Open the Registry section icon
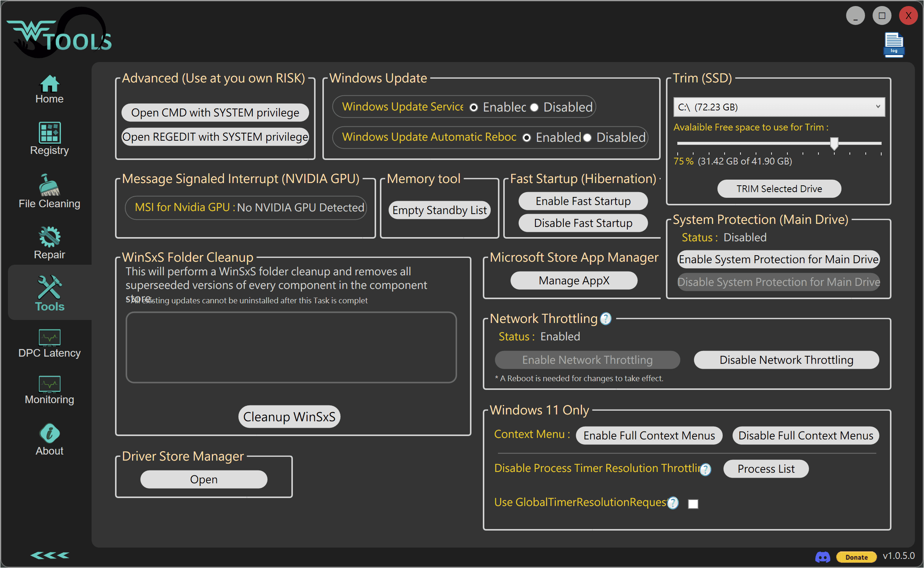This screenshot has width=924, height=568. [x=50, y=133]
